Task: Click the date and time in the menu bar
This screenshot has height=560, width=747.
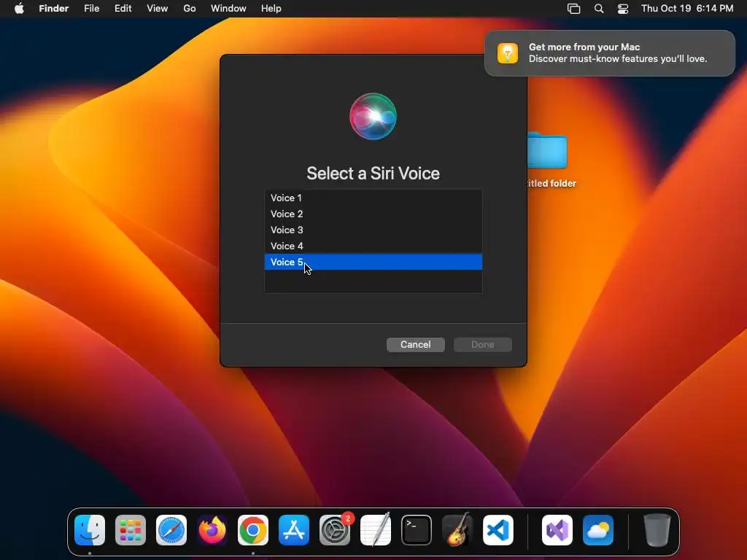Action: (x=687, y=9)
